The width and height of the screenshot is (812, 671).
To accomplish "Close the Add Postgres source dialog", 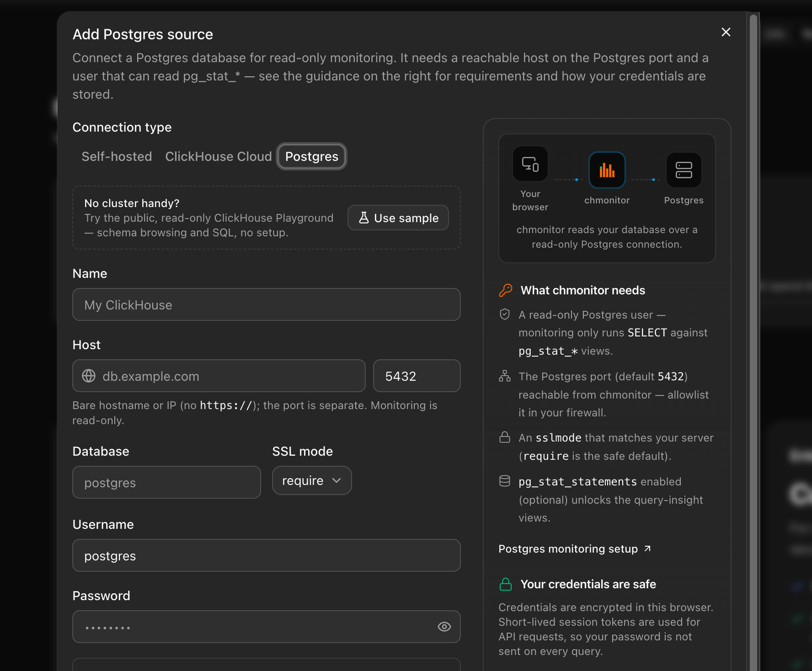I will click(x=726, y=32).
